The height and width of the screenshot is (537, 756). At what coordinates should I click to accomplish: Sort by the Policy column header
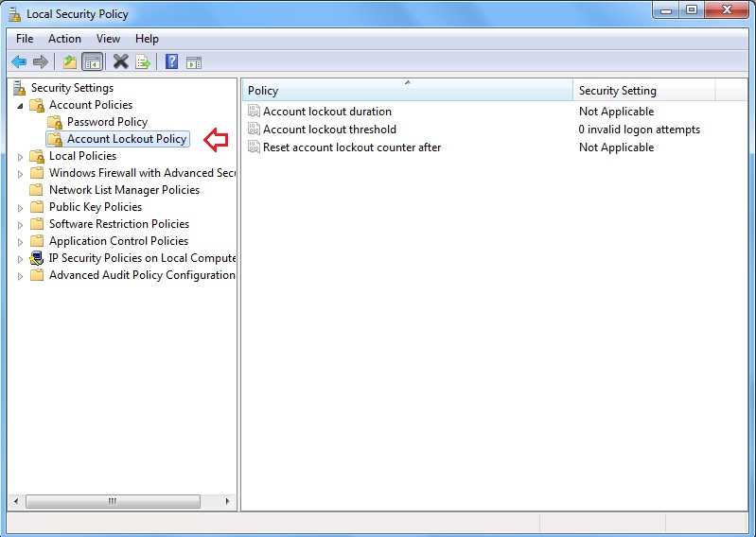pos(407,91)
